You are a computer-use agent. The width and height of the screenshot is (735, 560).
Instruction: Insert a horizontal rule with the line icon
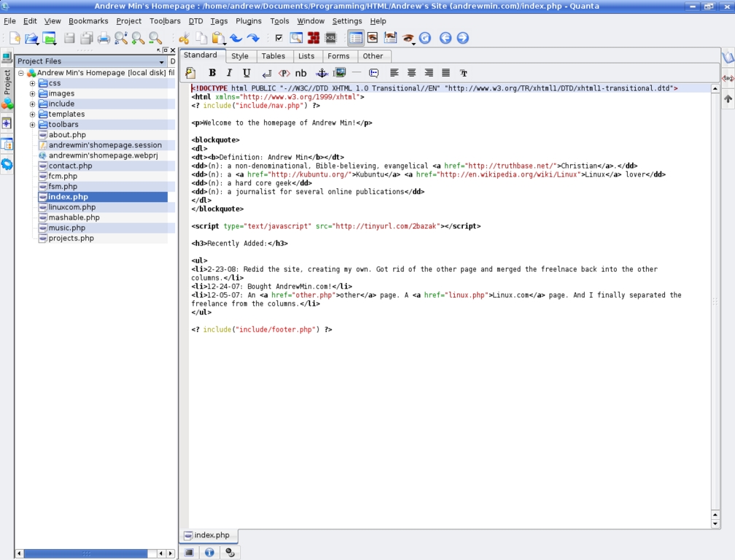tap(356, 73)
